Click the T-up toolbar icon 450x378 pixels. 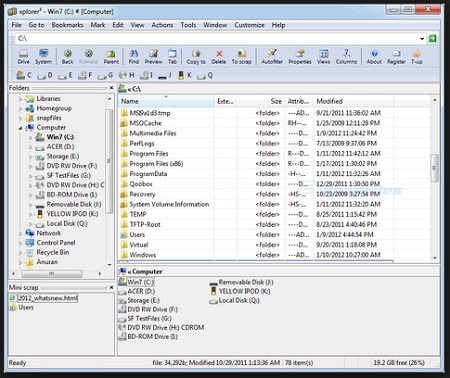pyautogui.click(x=417, y=57)
